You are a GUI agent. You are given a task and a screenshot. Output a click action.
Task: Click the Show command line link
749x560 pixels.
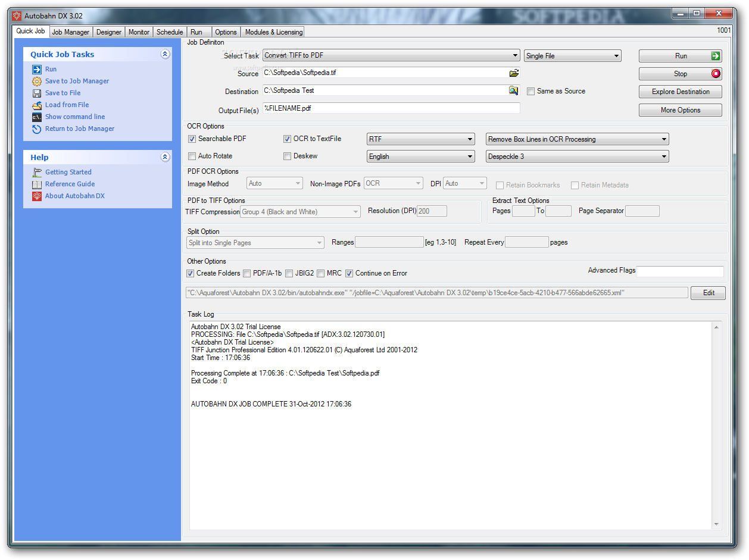tap(75, 117)
